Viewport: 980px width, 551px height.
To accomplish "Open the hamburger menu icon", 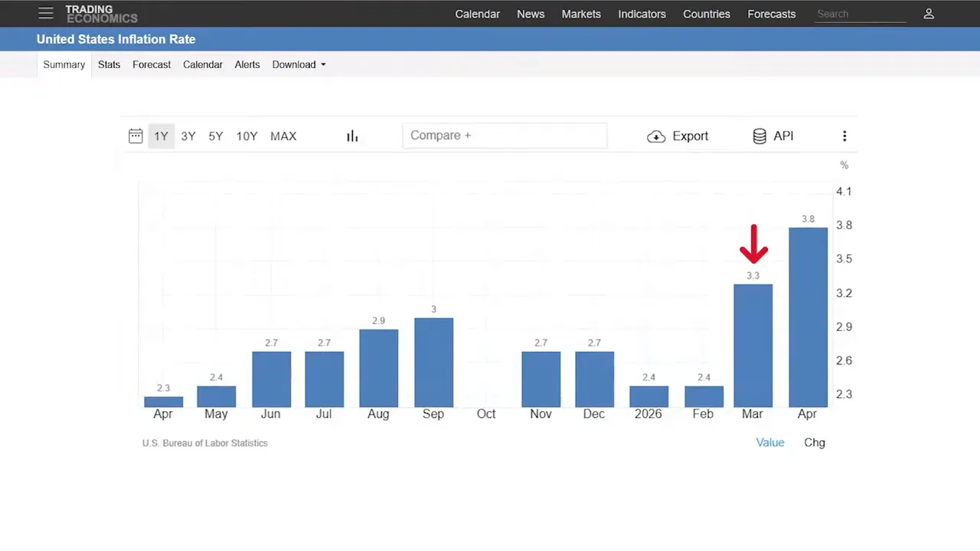I will pos(46,13).
